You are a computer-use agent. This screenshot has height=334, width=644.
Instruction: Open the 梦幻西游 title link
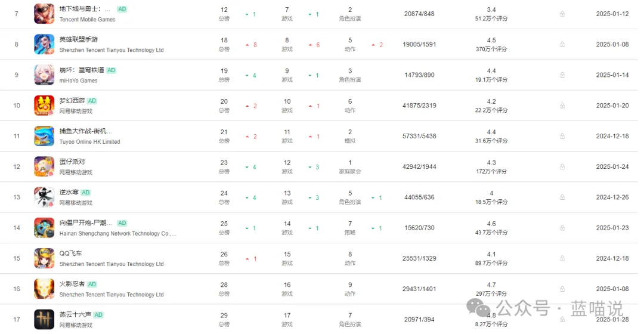click(72, 101)
